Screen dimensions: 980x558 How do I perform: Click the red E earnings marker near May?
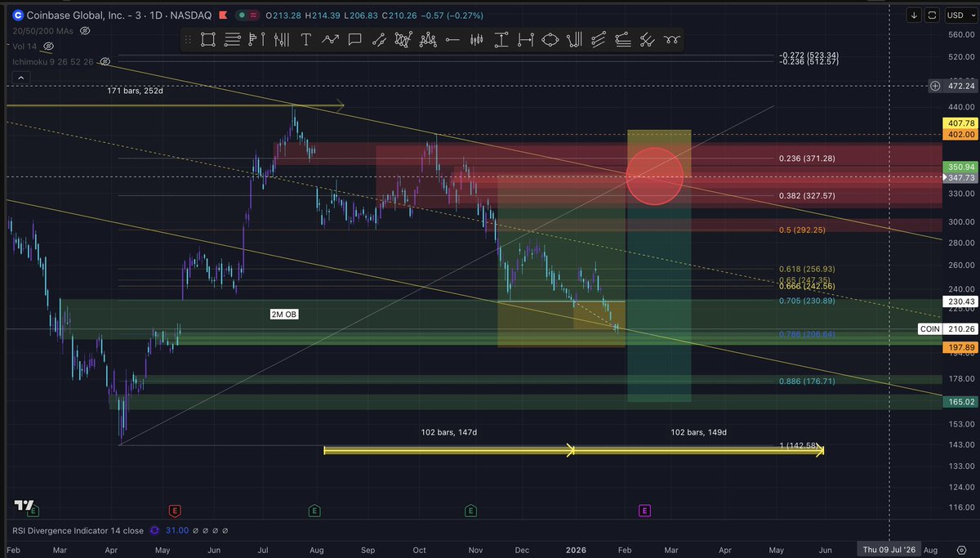[174, 511]
